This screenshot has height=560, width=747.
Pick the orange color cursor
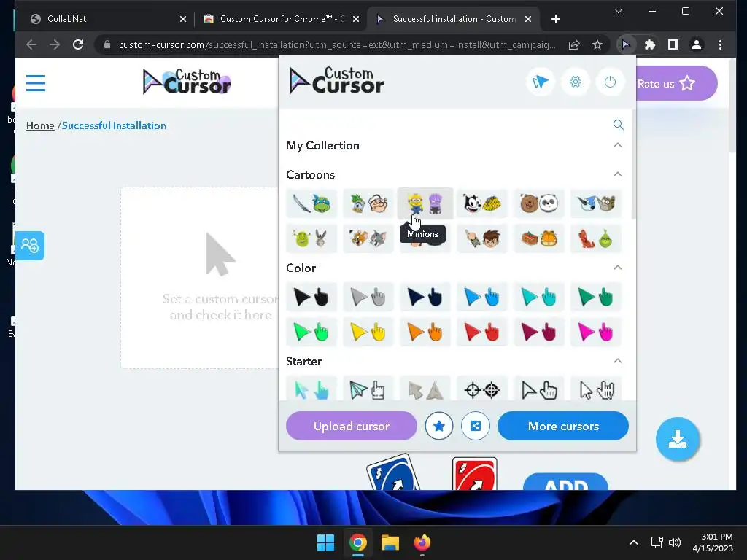click(425, 332)
